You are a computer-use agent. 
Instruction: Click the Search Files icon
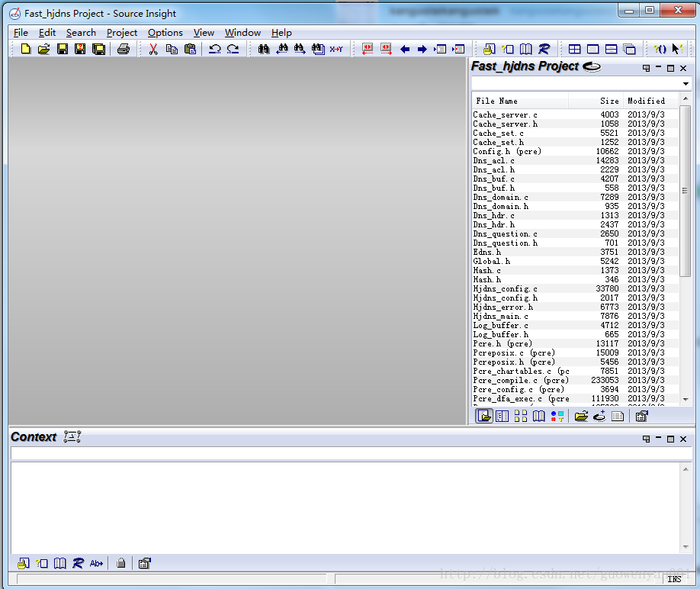318,49
